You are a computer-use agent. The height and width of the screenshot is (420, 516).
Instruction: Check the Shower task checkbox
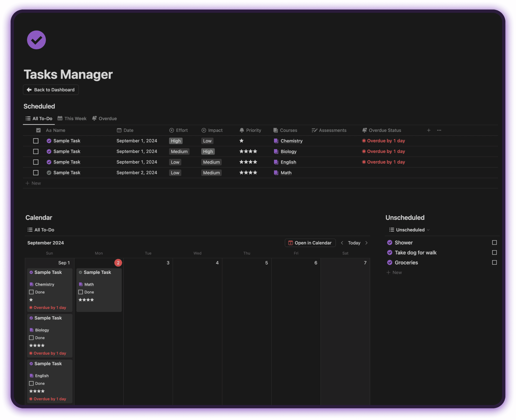(x=495, y=242)
